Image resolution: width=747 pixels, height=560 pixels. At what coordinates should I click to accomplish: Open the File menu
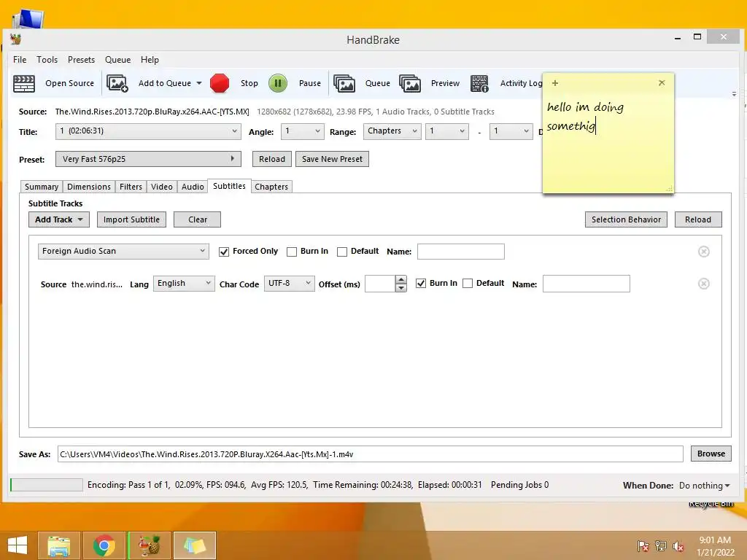20,60
